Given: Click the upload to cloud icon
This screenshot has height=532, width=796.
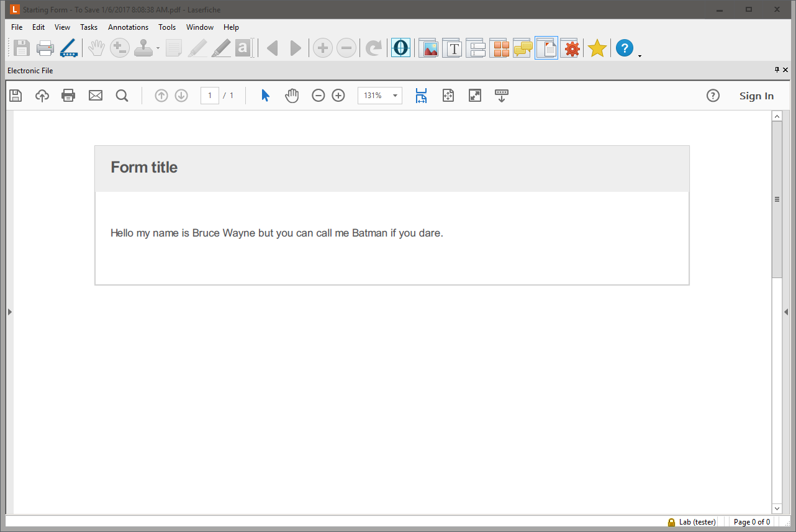Looking at the screenshot, I should point(42,96).
